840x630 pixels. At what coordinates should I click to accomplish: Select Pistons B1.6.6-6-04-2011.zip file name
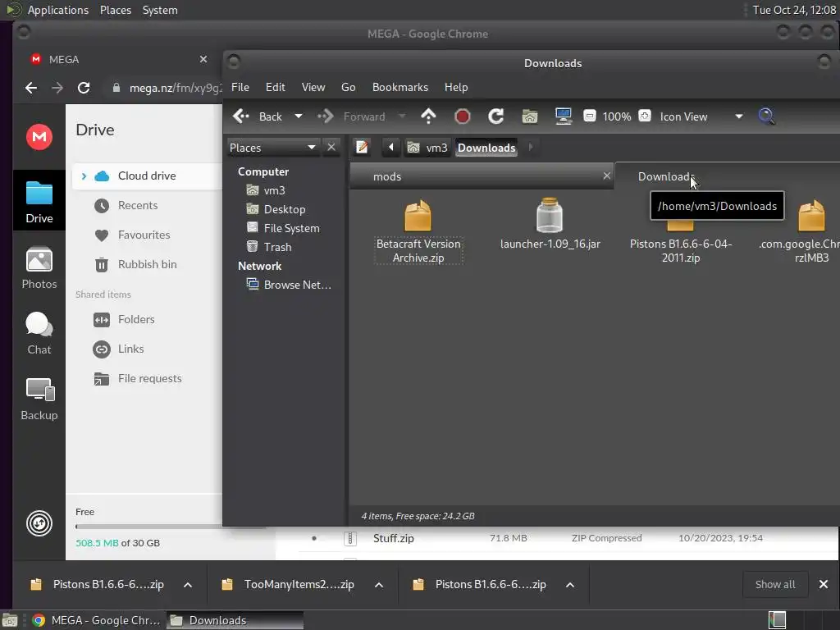click(x=680, y=250)
